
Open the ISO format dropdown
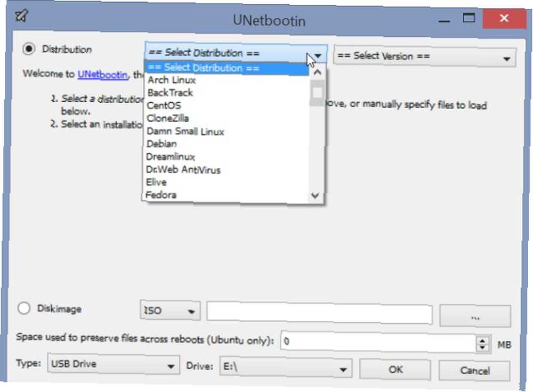click(x=170, y=310)
